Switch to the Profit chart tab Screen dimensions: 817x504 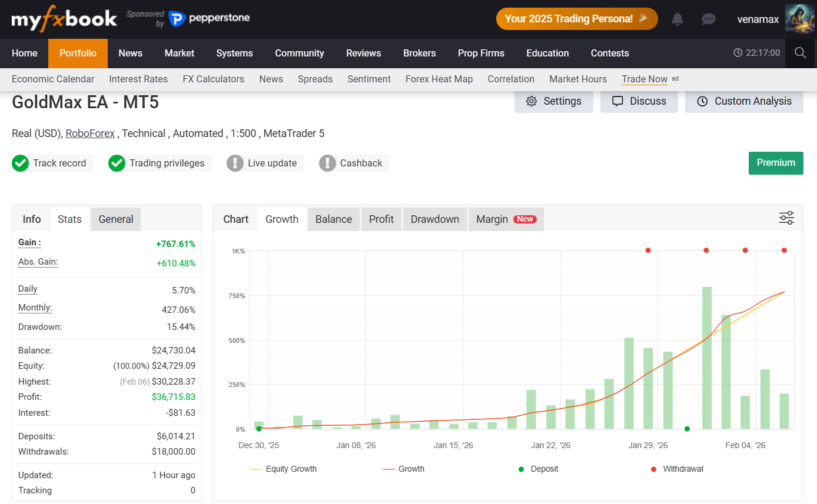[x=381, y=219]
